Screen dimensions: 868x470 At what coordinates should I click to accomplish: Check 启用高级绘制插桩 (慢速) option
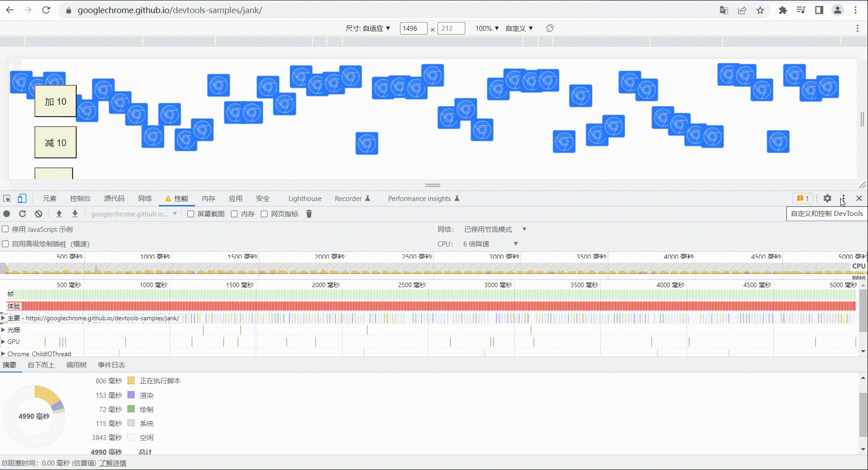[5, 244]
